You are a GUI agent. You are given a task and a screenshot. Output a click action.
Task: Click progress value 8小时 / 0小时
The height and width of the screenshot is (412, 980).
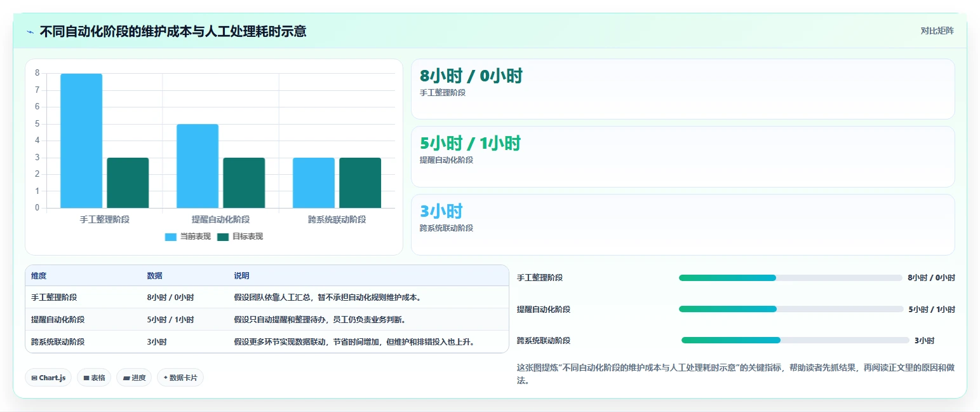pos(931,278)
